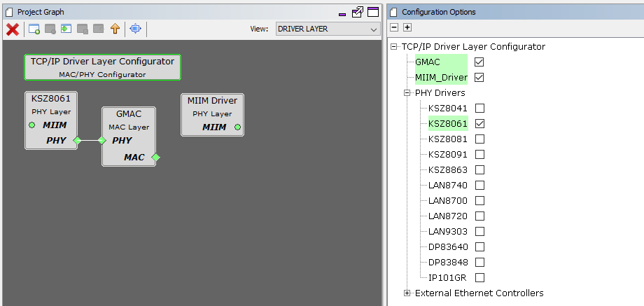Image resolution: width=644 pixels, height=306 pixels.
Task: Enable the DP83640 checkbox
Action: point(479,247)
